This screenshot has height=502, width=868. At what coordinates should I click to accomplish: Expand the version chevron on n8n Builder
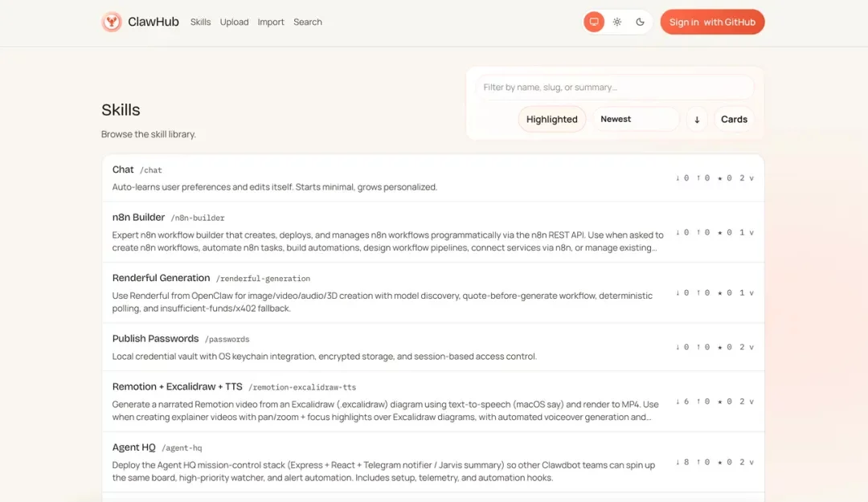pos(751,233)
